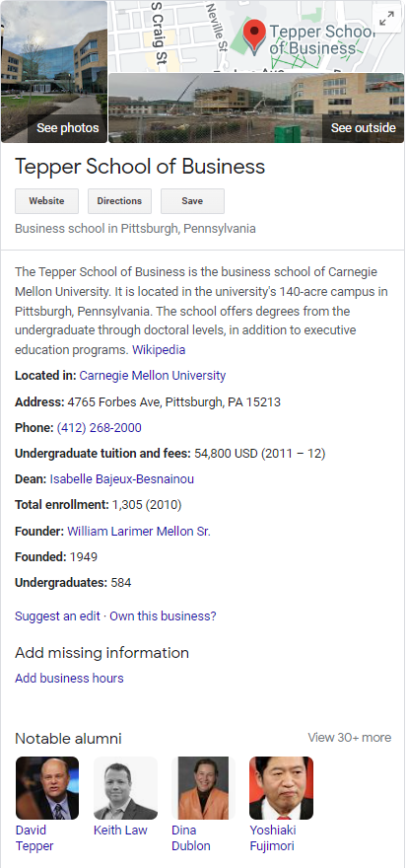The height and width of the screenshot is (868, 406).
Task: Expand View 30+ more alumni
Action: coord(350,738)
